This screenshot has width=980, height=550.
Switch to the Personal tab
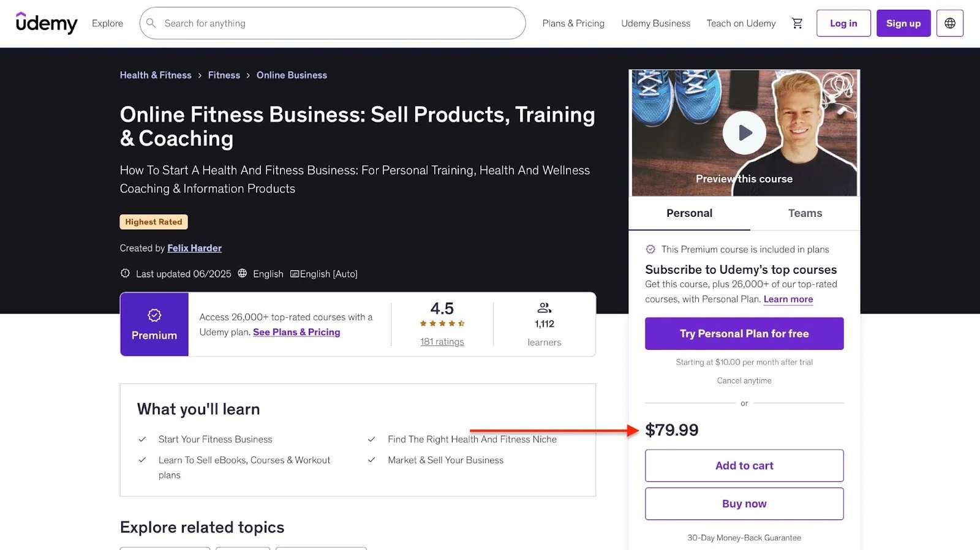[689, 213]
